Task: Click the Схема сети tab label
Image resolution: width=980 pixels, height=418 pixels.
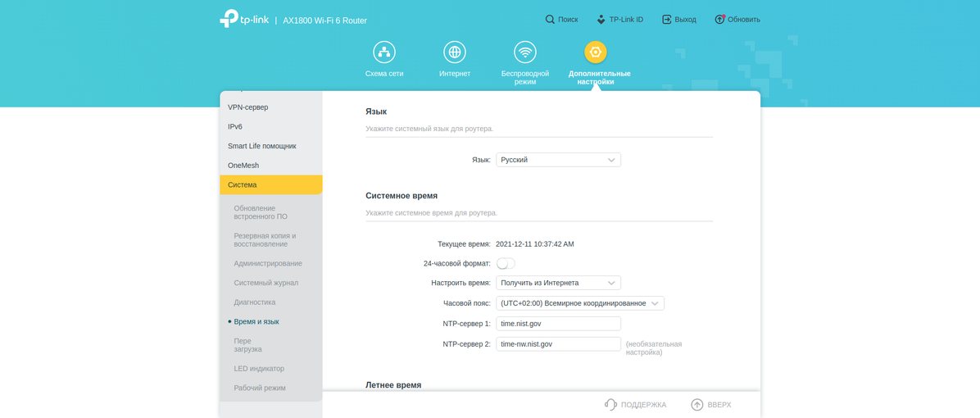Action: (384, 74)
